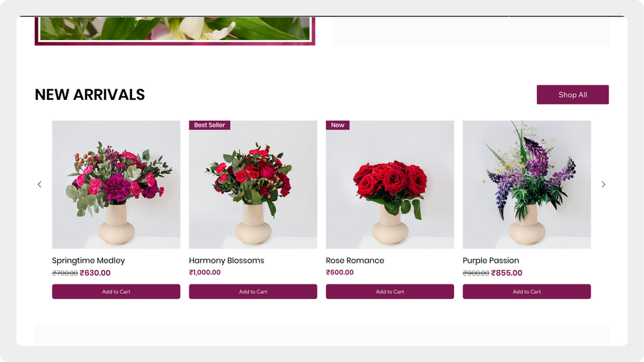Image resolution: width=644 pixels, height=362 pixels.
Task: Add Springtime Medley to cart
Action: click(x=116, y=292)
